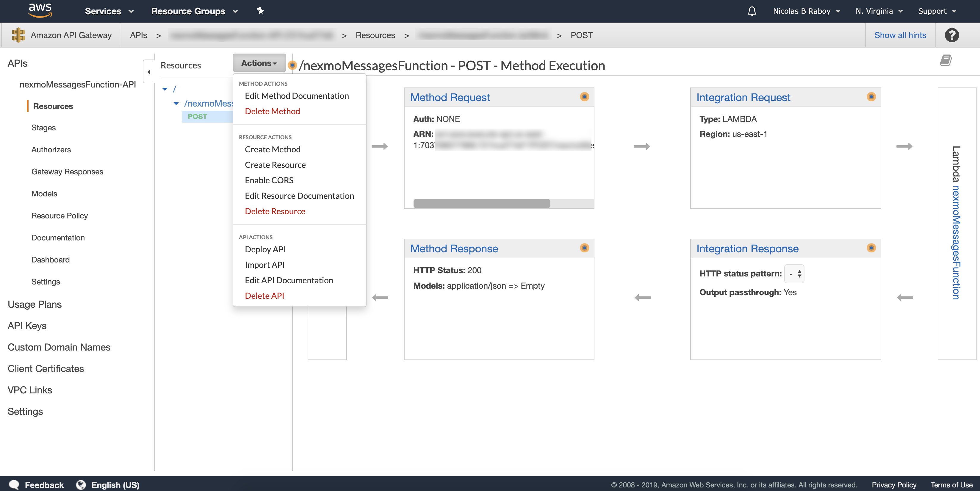Open the Integration Request link
This screenshot has height=491, width=980.
click(x=743, y=97)
